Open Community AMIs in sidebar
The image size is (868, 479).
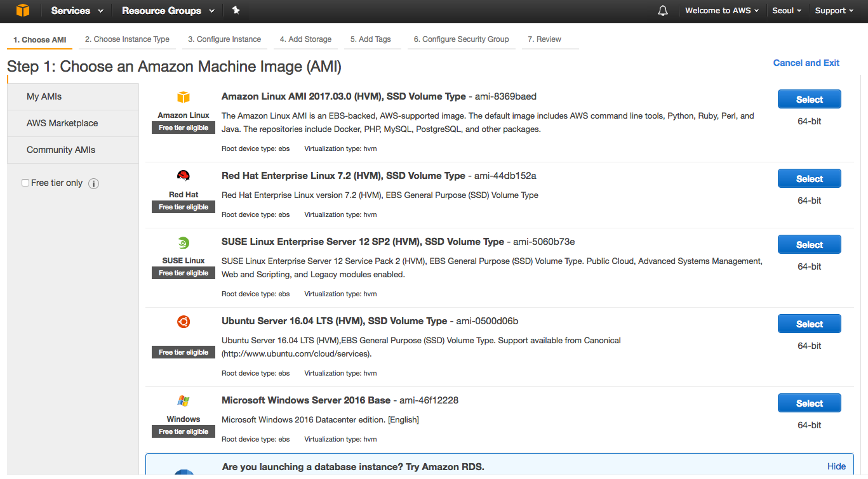[x=73, y=150]
